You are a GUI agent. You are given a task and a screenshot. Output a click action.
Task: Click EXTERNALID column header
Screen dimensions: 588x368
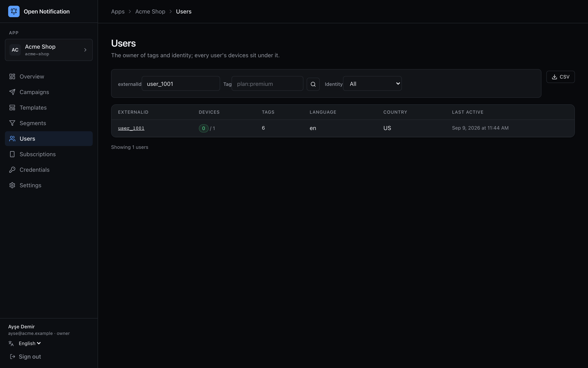(133, 112)
